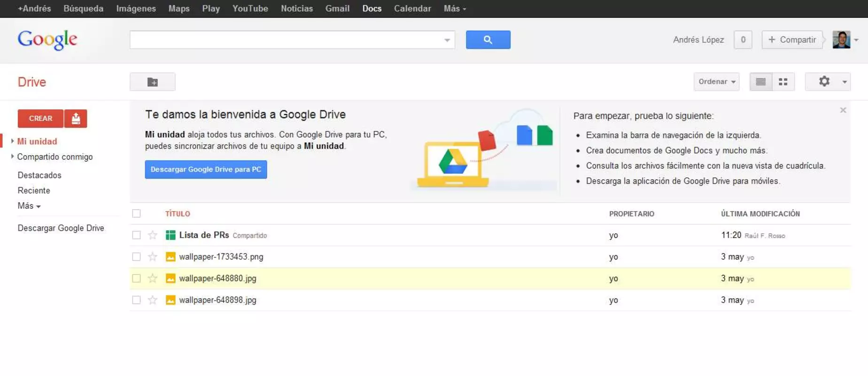868x376 pixels.
Task: Star wallpaper-1733453.png
Action: pos(153,257)
